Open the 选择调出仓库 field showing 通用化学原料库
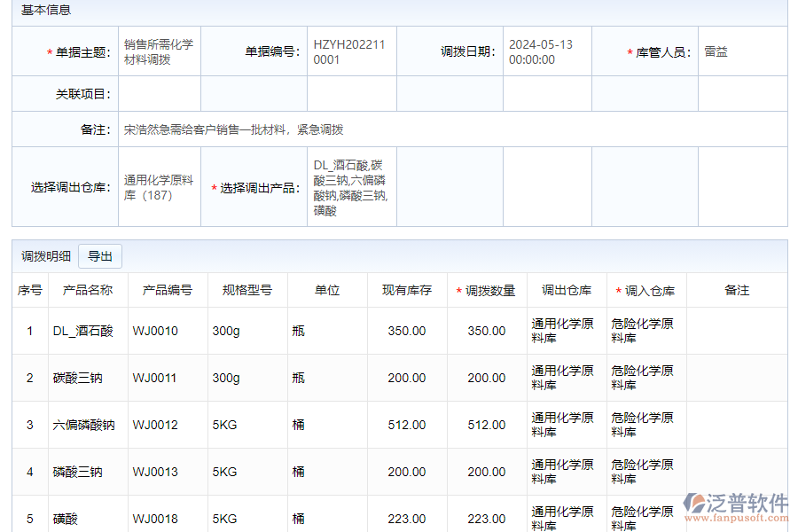Image resolution: width=798 pixels, height=532 pixels. click(160, 186)
